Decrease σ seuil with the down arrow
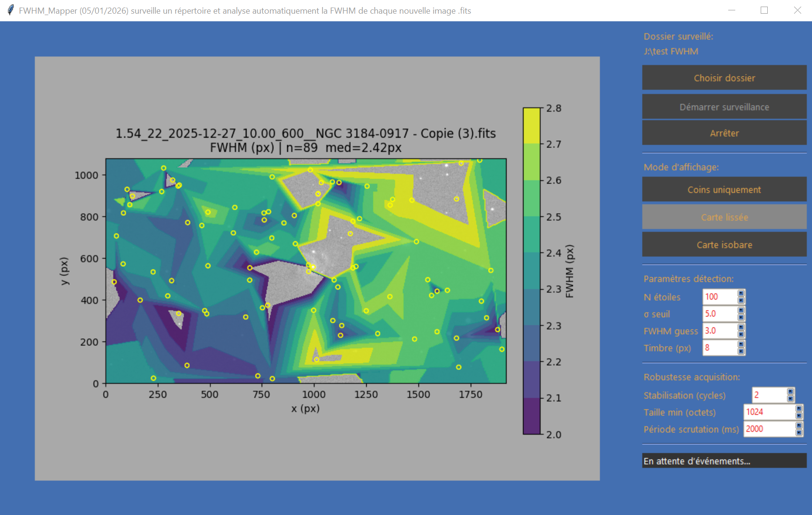The image size is (812, 515). (x=741, y=317)
